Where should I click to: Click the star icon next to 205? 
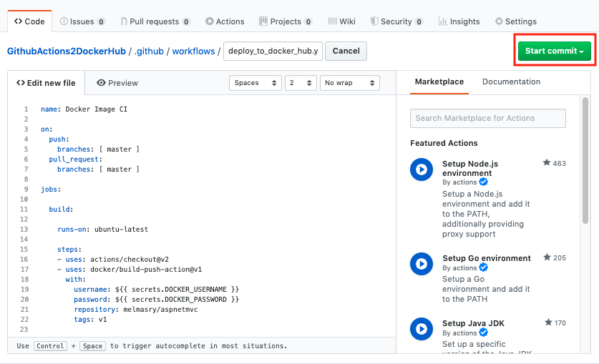coord(547,257)
